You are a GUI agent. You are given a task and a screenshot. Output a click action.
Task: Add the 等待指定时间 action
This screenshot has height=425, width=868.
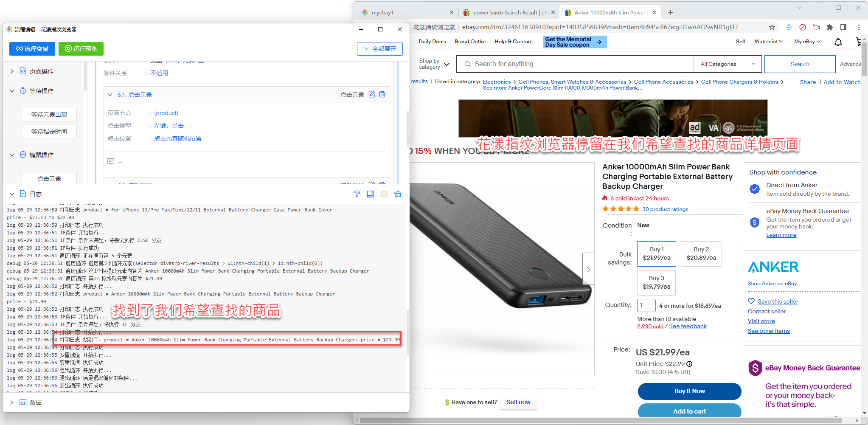click(x=49, y=132)
